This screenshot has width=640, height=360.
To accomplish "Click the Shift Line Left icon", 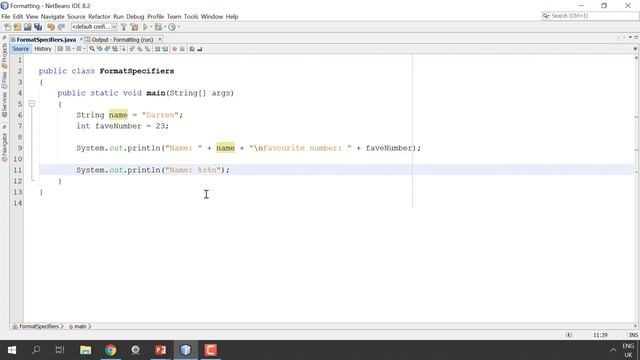I will pyautogui.click(x=157, y=49).
